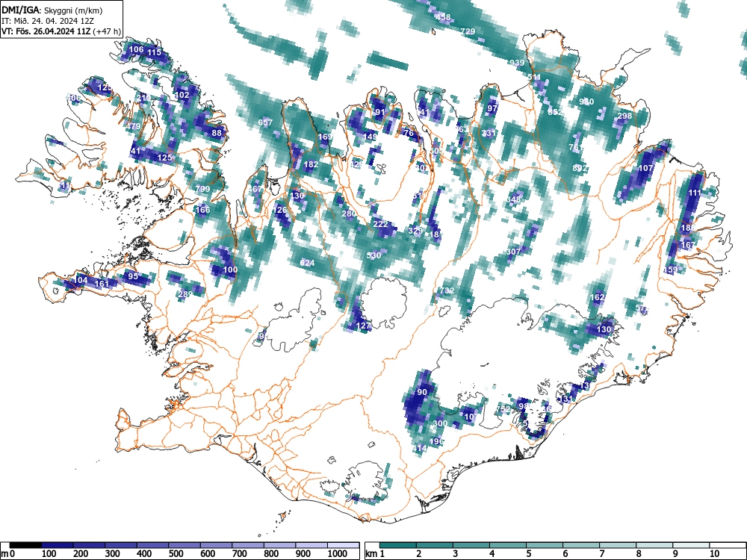The height and width of the screenshot is (560, 747).
Task: Click the teal legend swatch between 5 and 6
Action: tap(545, 545)
